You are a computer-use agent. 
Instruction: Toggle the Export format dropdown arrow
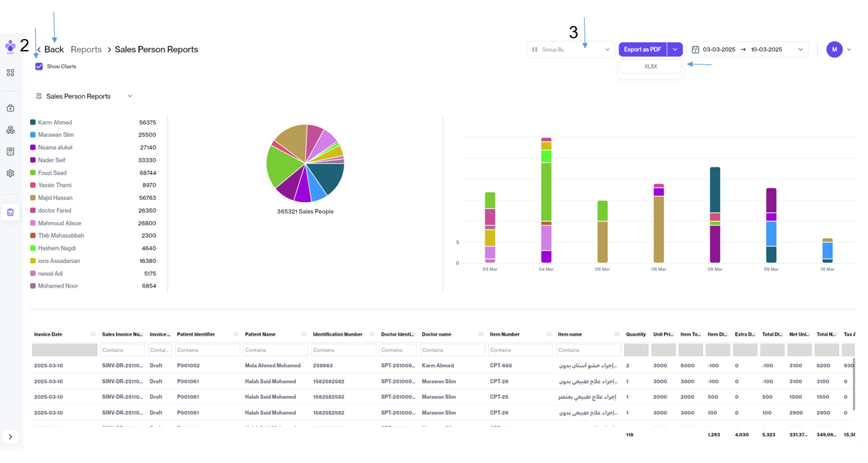(x=675, y=50)
